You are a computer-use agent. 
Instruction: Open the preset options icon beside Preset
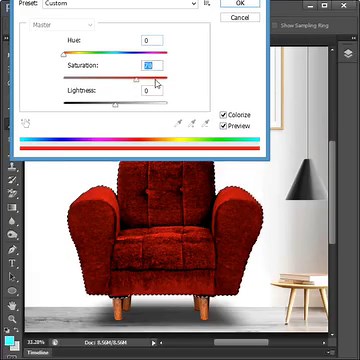[x=207, y=3]
